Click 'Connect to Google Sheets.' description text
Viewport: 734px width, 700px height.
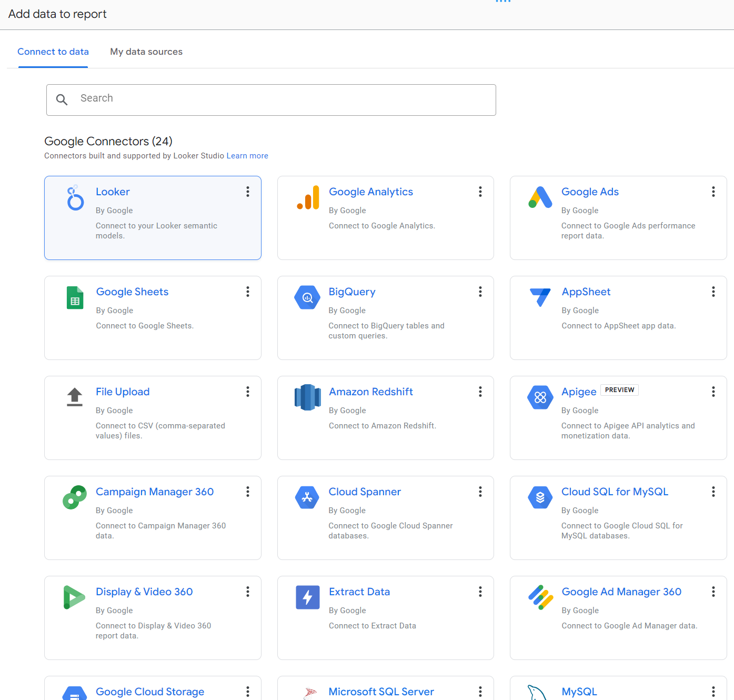[x=145, y=326]
